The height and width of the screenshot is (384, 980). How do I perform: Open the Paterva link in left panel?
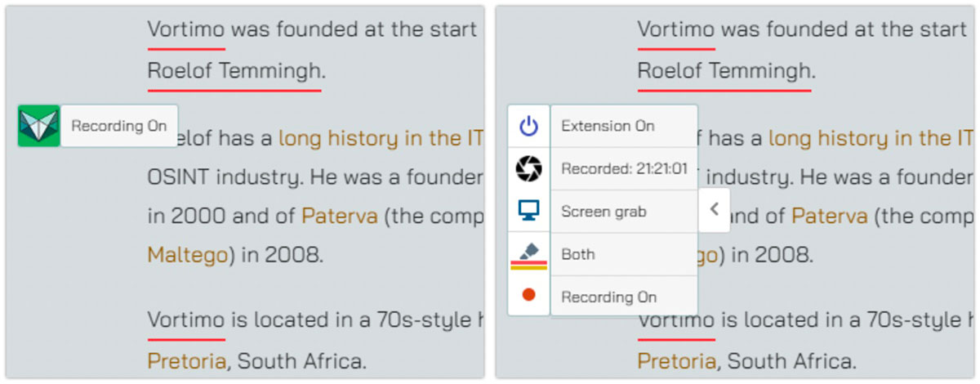coord(340,216)
